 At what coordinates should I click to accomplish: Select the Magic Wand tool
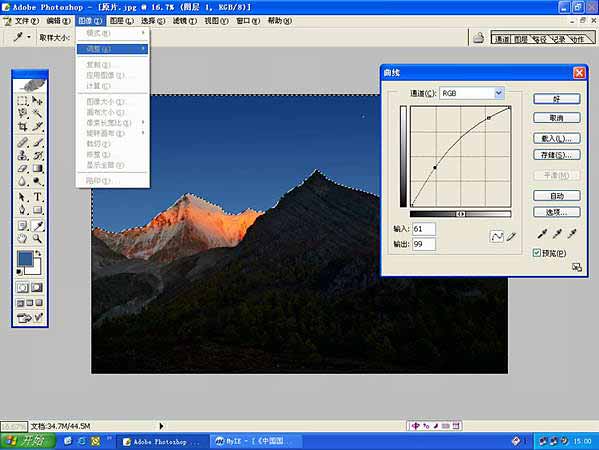pyautogui.click(x=37, y=113)
